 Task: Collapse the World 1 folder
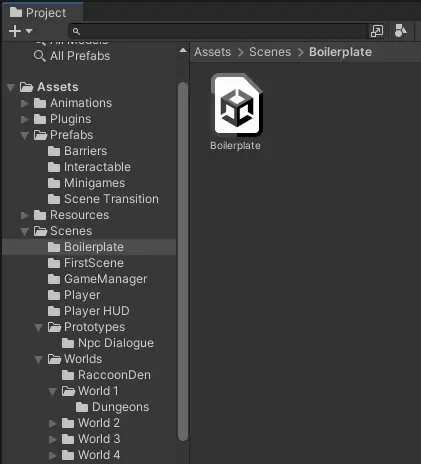(x=53, y=391)
